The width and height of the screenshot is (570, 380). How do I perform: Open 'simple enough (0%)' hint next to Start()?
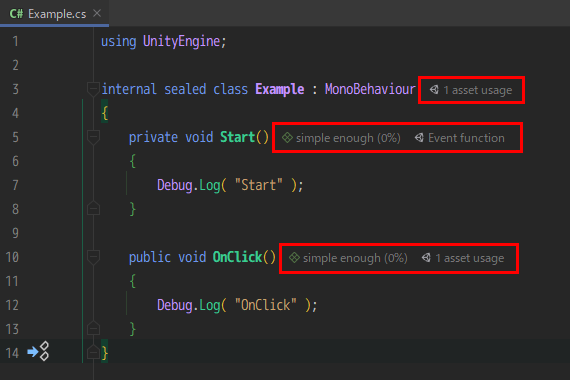(x=348, y=138)
